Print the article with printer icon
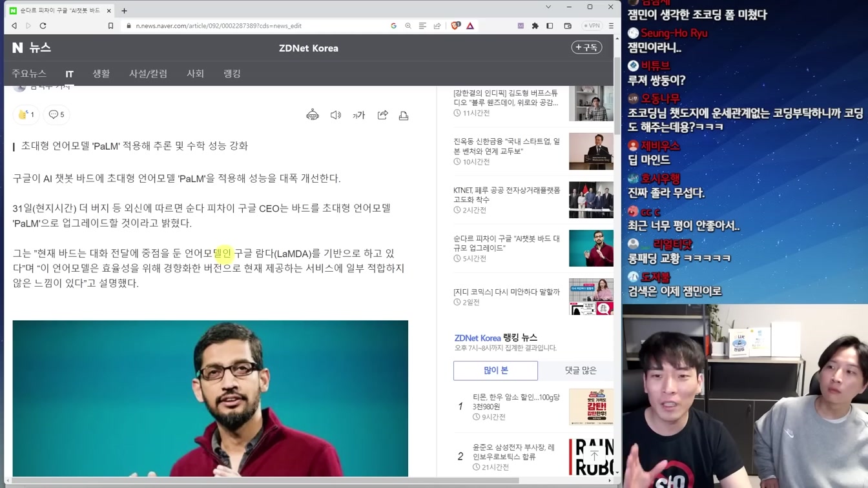 pos(404,115)
